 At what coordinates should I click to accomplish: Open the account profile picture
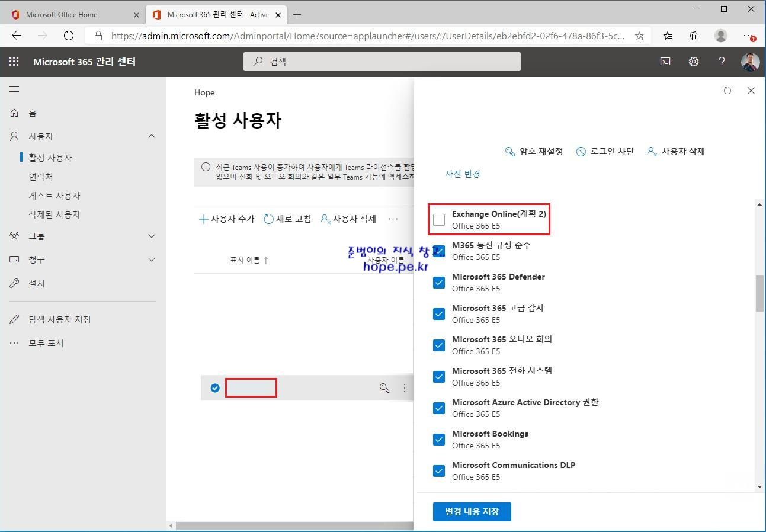[x=750, y=62]
